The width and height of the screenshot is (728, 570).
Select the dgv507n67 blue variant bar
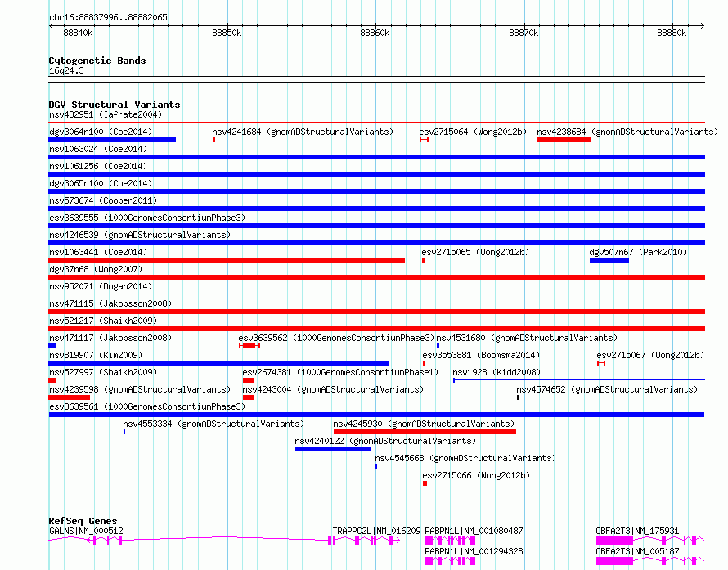coord(609,260)
